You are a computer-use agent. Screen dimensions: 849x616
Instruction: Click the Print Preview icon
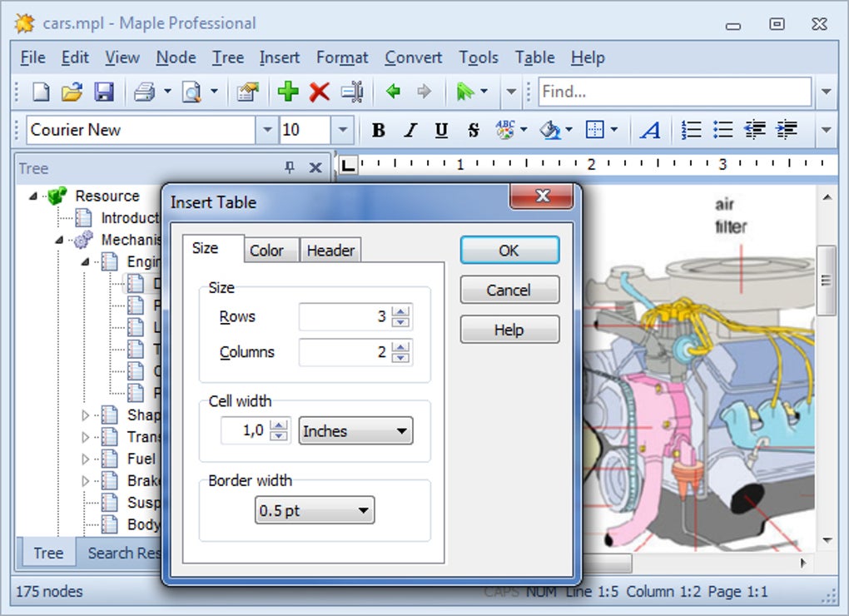(x=191, y=92)
